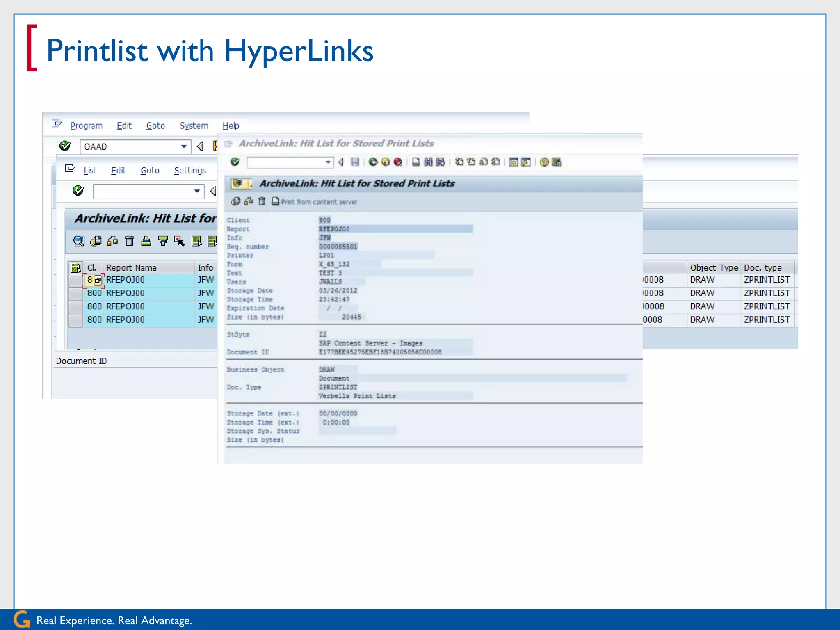Image resolution: width=840 pixels, height=630 pixels.
Task: Click red Cancel icon in detail popup toolbar
Action: coord(397,162)
